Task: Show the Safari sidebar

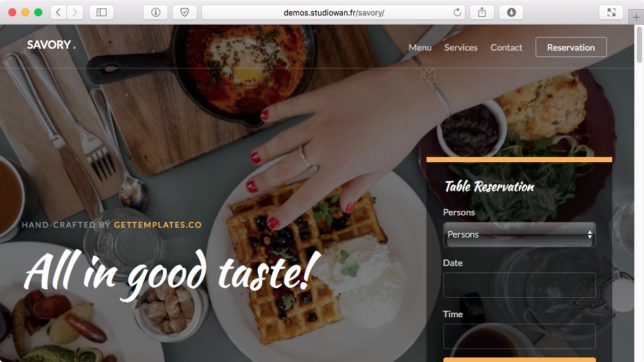Action: [x=101, y=12]
